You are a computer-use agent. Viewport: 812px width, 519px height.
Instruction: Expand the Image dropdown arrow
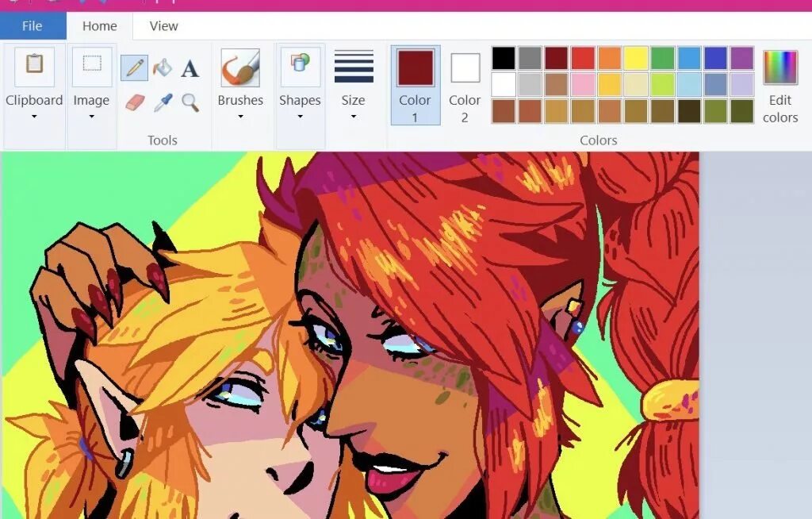tap(92, 117)
